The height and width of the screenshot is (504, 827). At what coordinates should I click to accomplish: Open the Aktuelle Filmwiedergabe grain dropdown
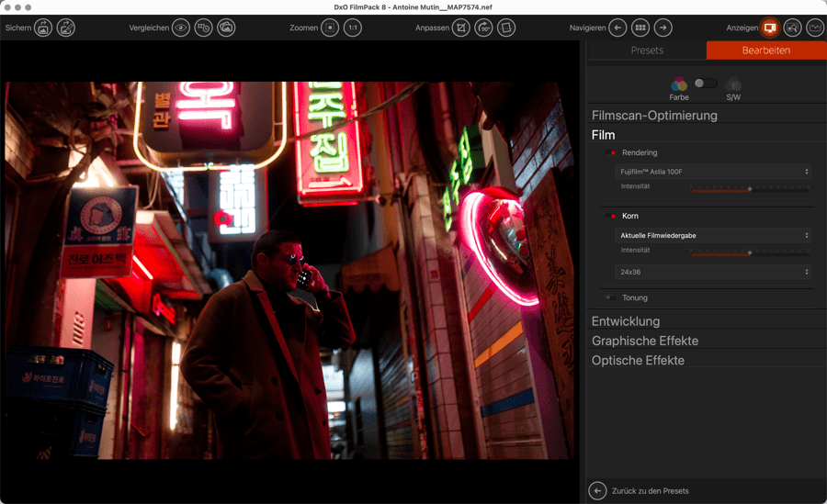point(713,236)
